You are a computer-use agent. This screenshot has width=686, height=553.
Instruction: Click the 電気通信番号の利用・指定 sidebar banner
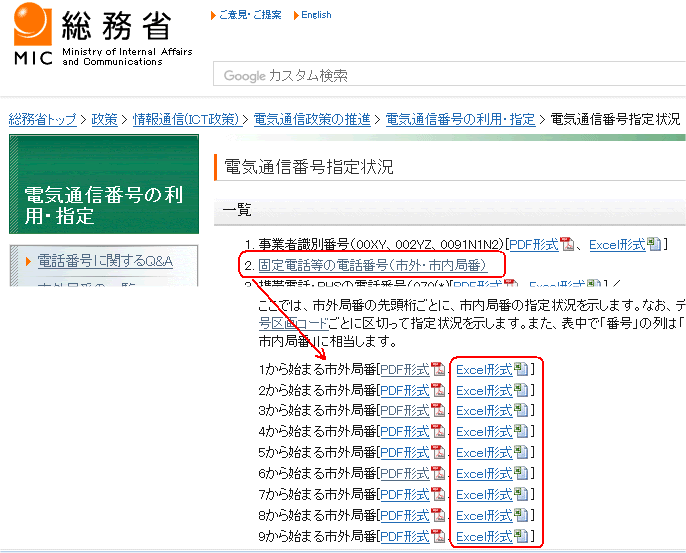tap(104, 184)
